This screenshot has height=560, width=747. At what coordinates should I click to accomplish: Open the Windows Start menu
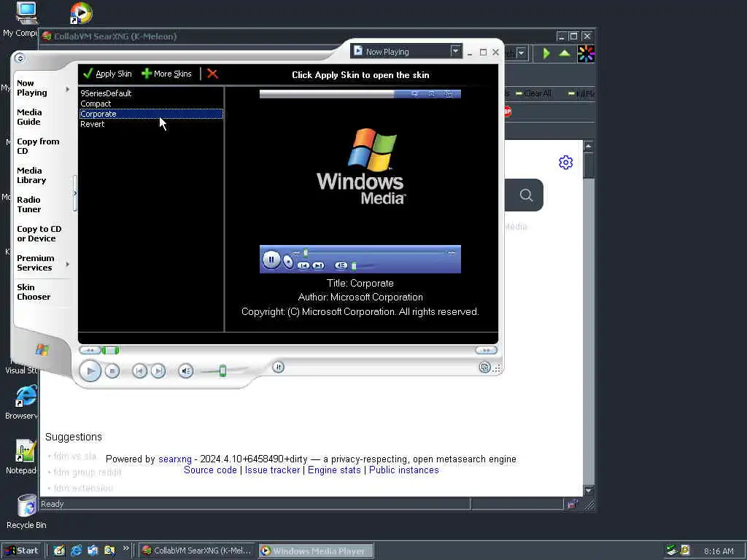click(22, 551)
